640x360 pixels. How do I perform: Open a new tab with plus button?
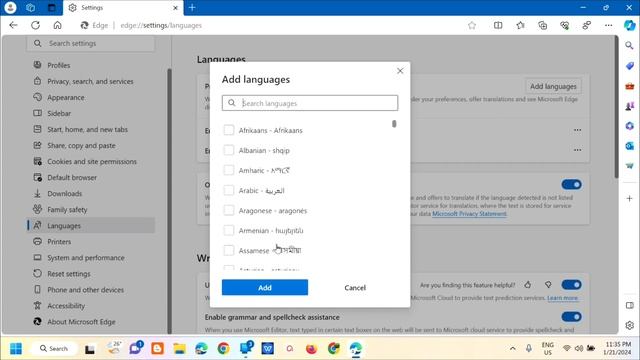192,7
